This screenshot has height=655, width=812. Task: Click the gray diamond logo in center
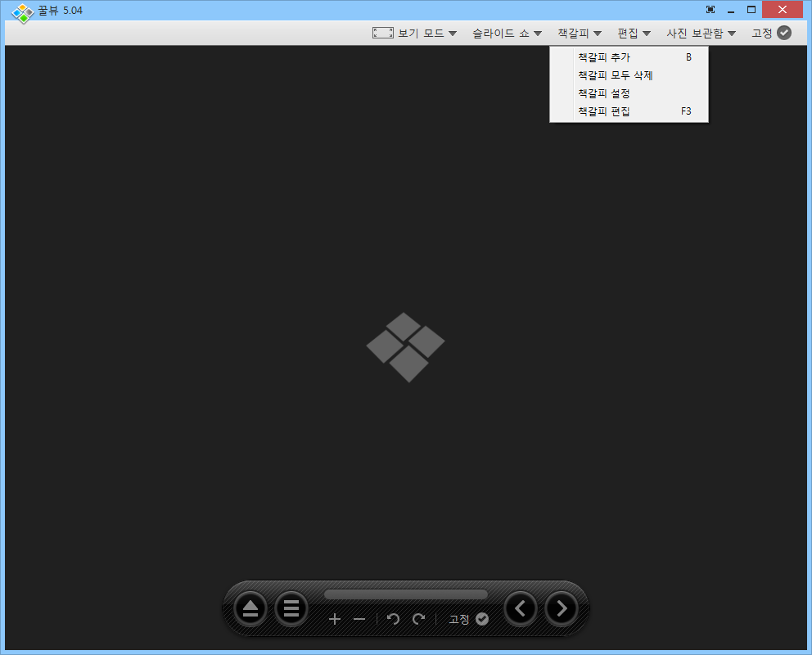click(405, 347)
